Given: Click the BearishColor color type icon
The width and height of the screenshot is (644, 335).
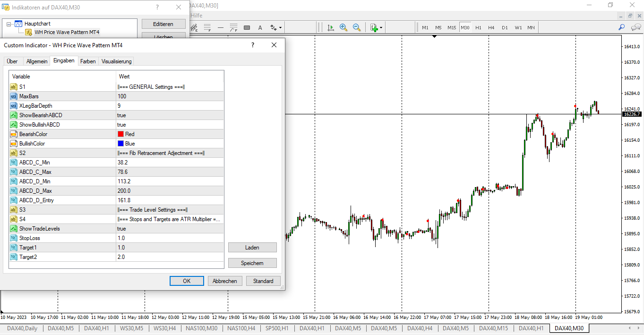Looking at the screenshot, I should [14, 134].
